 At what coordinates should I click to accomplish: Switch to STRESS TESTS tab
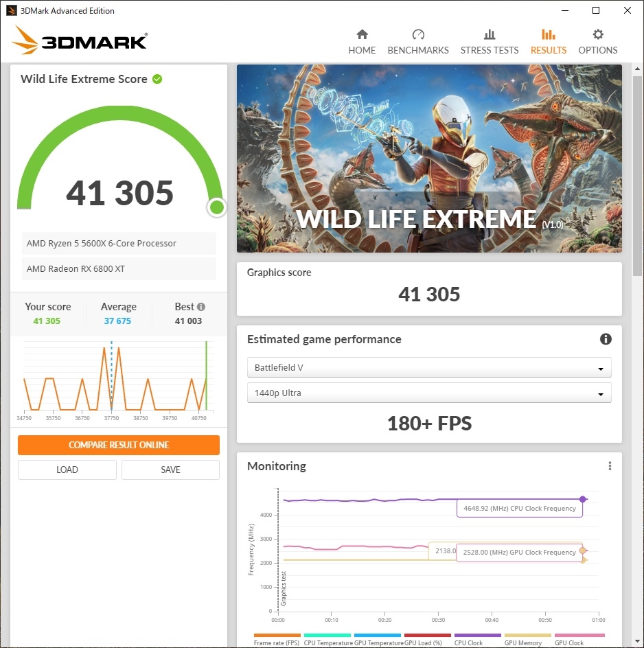coord(490,42)
